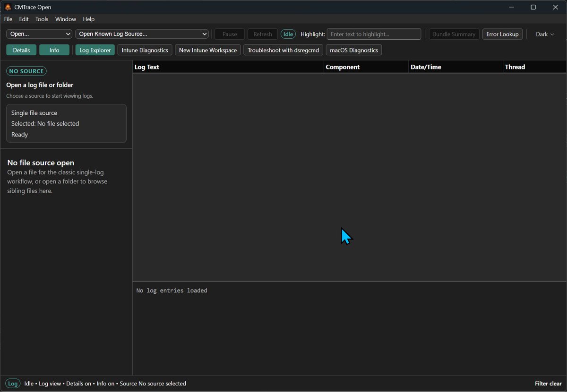Open the New Intune Workspace view
The height and width of the screenshot is (392, 567).
[208, 50]
